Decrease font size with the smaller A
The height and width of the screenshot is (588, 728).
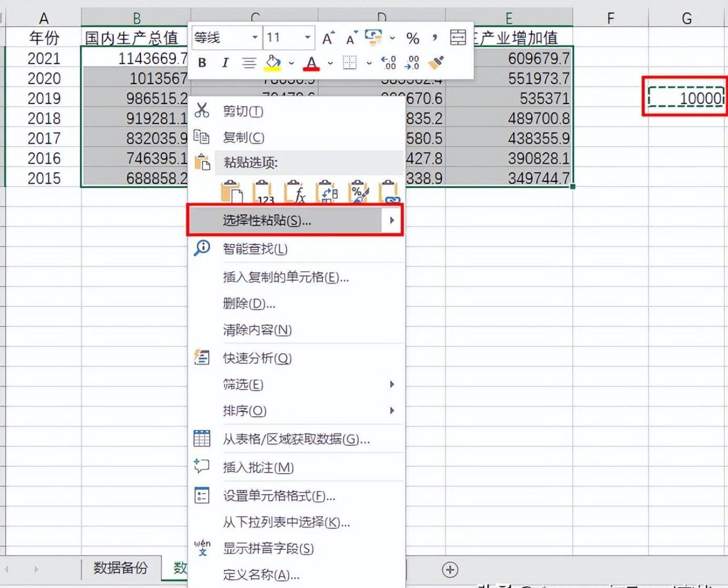click(351, 38)
